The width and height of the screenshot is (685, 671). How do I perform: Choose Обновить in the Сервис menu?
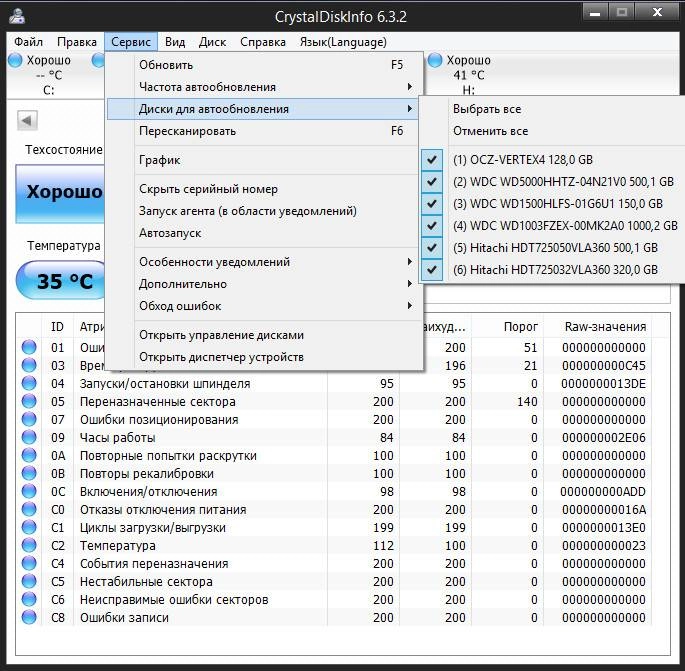pyautogui.click(x=264, y=65)
